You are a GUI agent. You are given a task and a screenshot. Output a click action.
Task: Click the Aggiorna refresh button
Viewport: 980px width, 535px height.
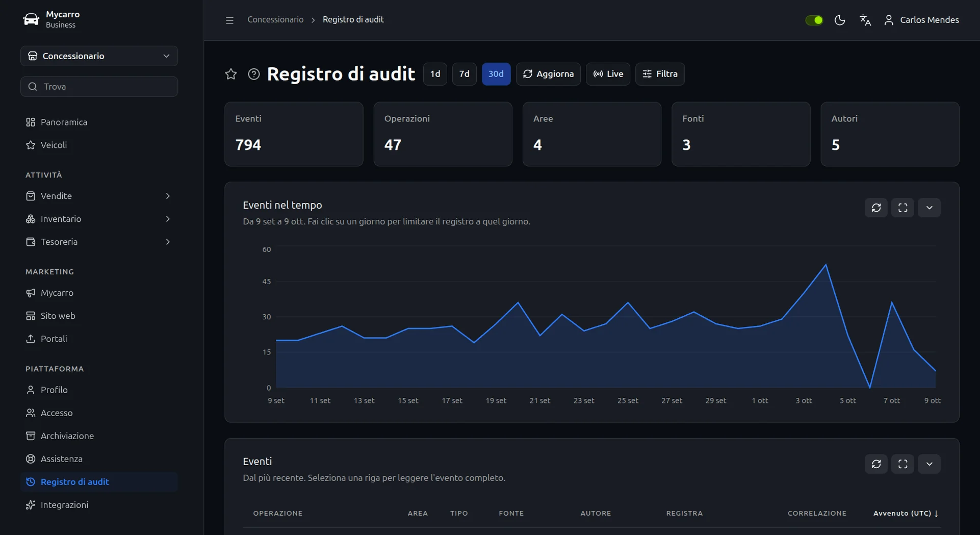pos(548,74)
